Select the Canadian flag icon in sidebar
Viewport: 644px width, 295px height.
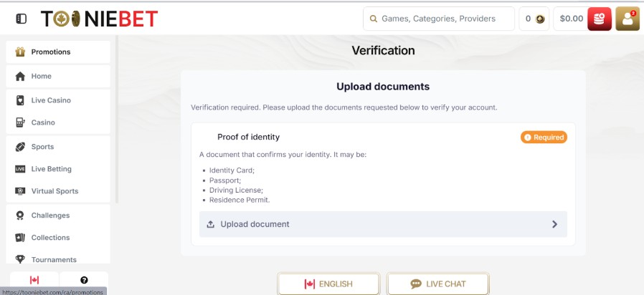click(x=34, y=280)
